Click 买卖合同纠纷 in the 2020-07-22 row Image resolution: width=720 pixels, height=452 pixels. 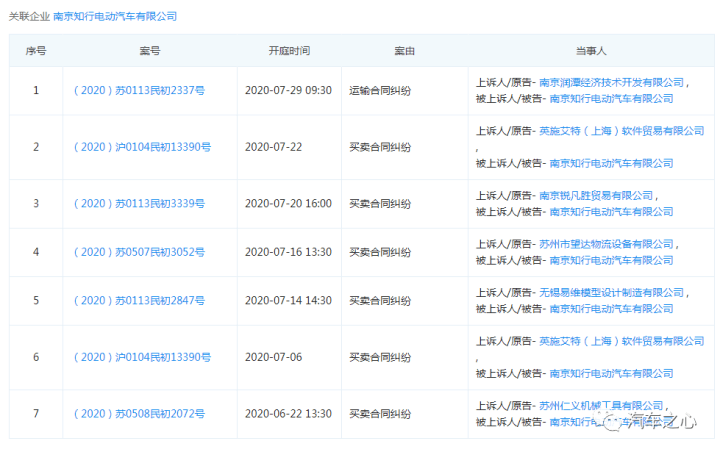(380, 147)
